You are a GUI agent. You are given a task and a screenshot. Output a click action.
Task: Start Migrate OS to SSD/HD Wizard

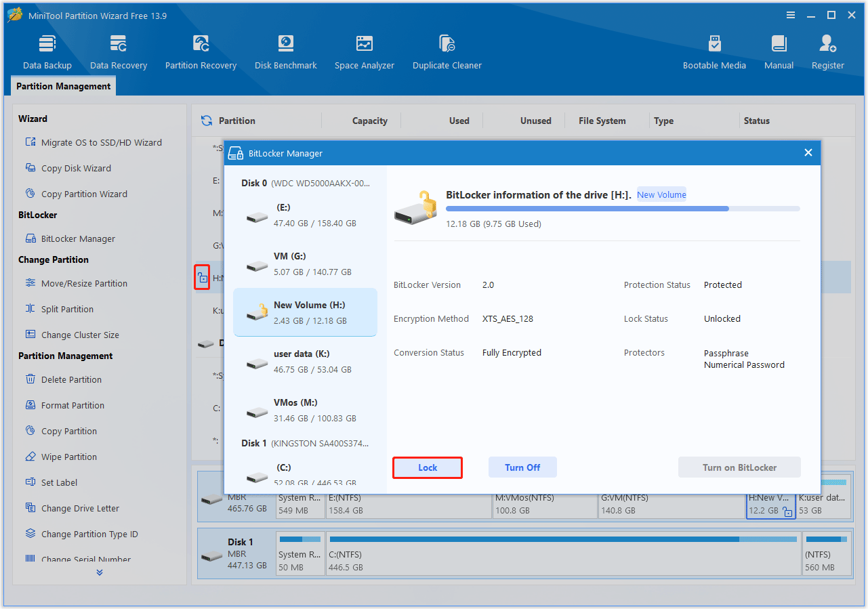[x=94, y=142]
